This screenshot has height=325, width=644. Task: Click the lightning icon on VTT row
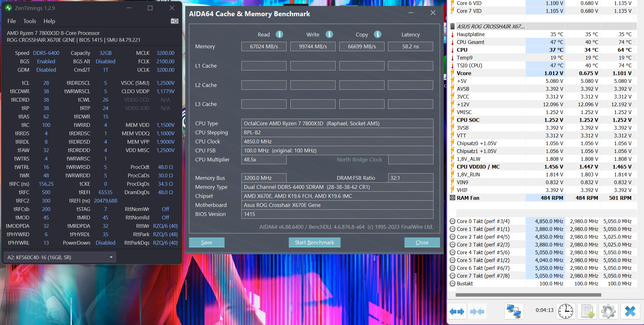453,136
